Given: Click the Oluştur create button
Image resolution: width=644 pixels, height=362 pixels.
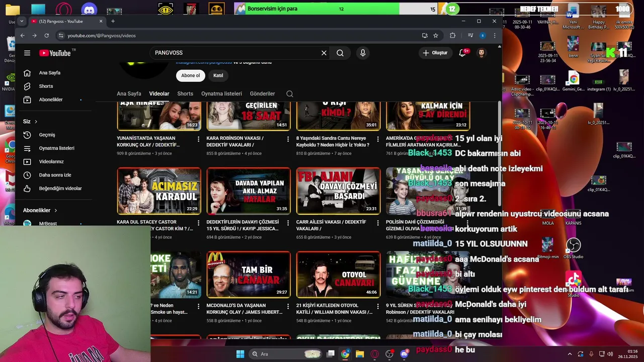Looking at the screenshot, I should pos(435,53).
